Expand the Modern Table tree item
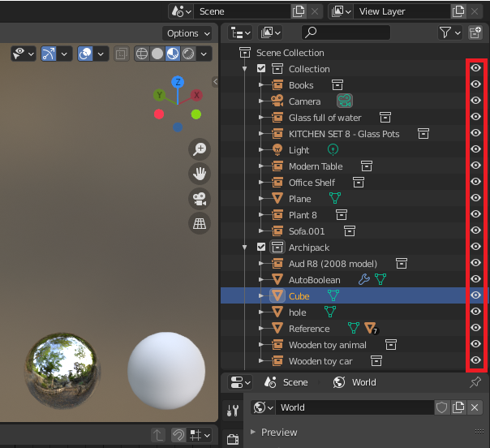Image resolution: width=490 pixels, height=448 pixels. pyautogui.click(x=261, y=166)
